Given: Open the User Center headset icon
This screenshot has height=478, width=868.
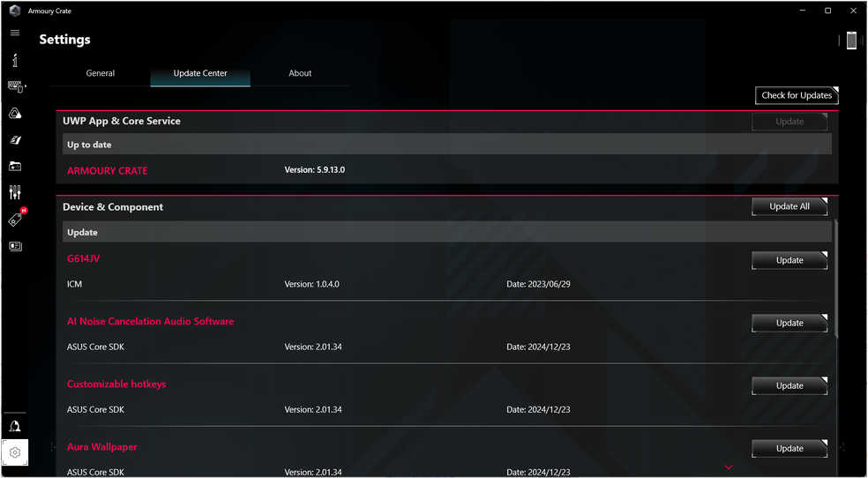Looking at the screenshot, I should pos(15,426).
